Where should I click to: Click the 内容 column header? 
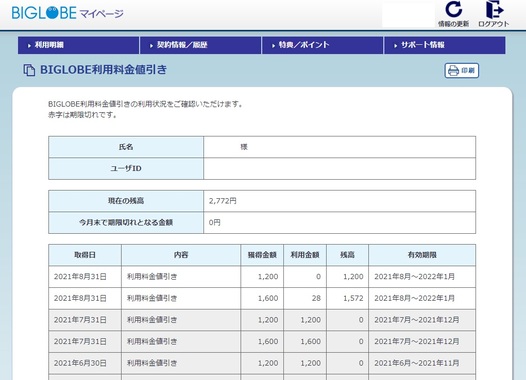181,255
